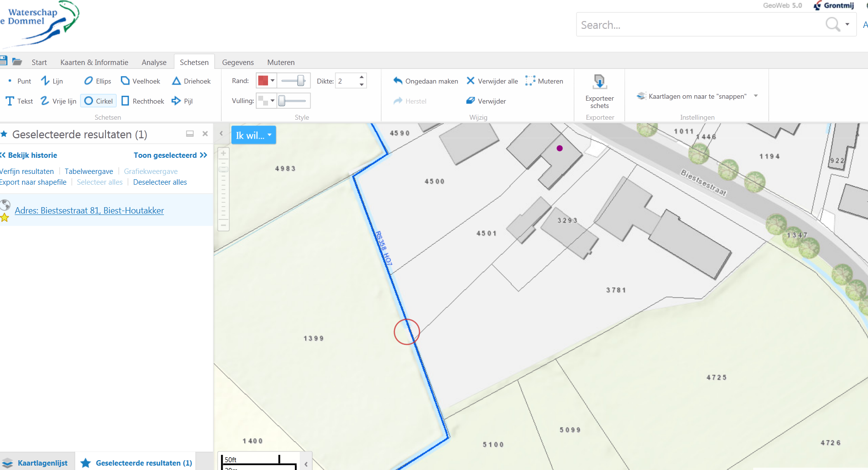
Task: Open the Adres: Biestsestraat 81 result link
Action: (89, 211)
